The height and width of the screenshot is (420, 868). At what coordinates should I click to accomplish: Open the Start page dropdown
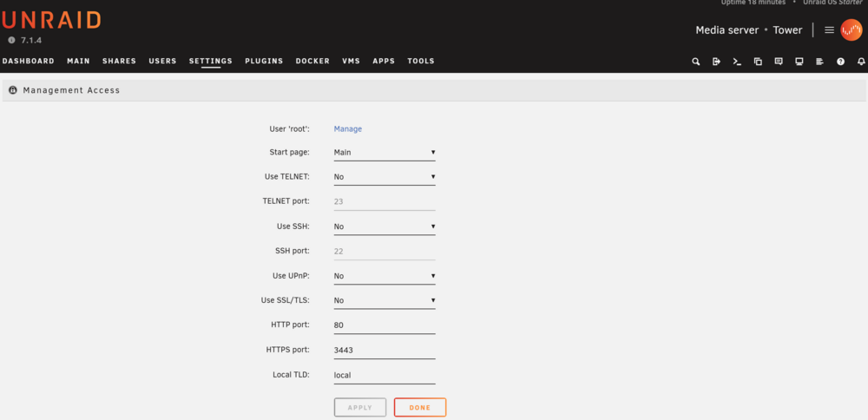click(x=385, y=152)
